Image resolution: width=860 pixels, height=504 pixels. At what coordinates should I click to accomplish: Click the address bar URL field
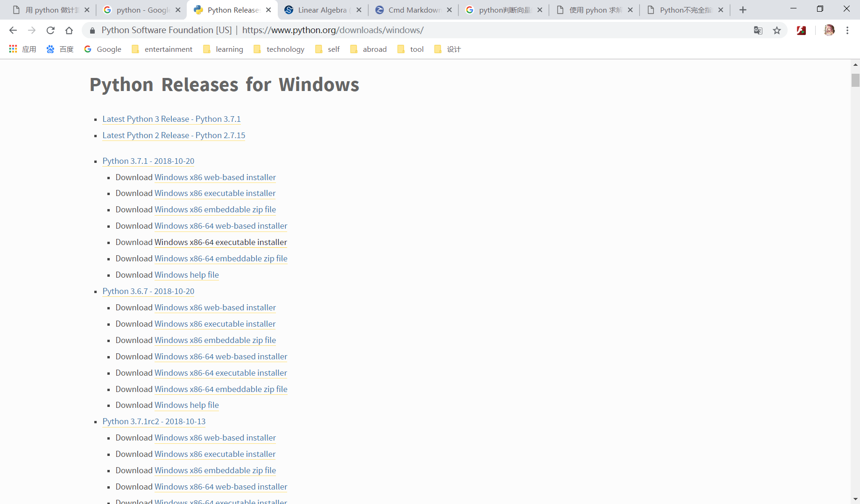(420, 30)
